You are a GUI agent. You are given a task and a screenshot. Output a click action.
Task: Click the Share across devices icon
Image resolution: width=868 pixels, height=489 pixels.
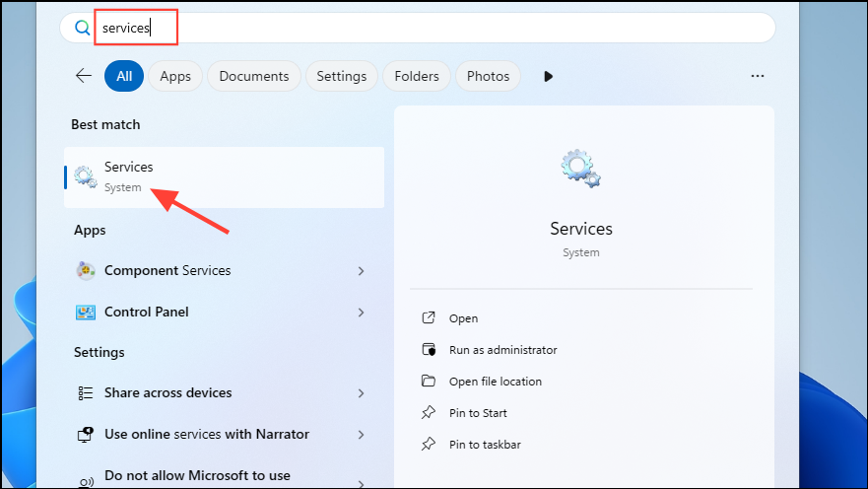(x=87, y=392)
